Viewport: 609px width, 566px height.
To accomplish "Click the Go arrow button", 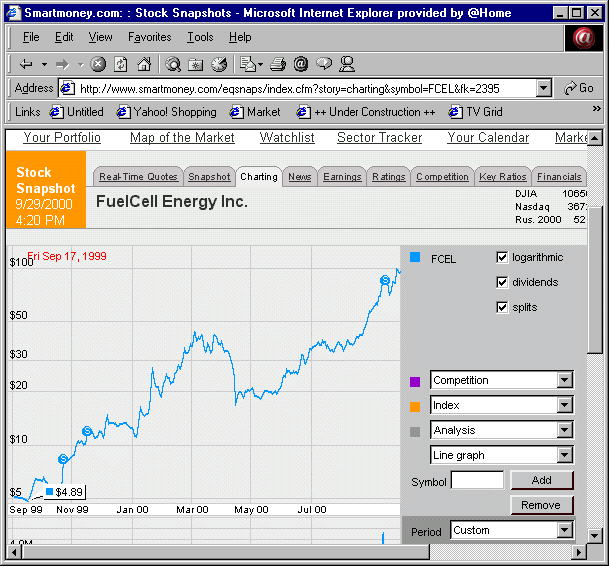I will (x=579, y=89).
